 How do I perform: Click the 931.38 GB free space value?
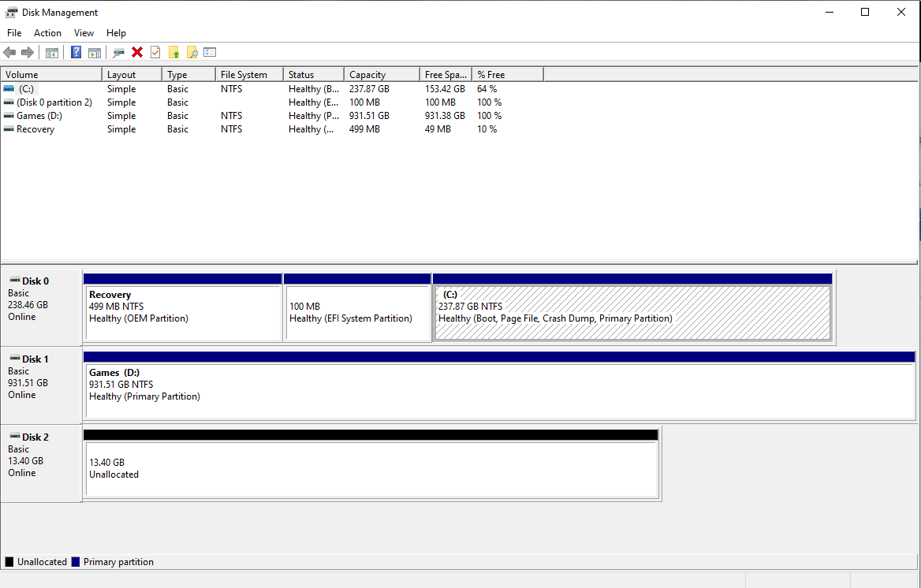(x=446, y=116)
